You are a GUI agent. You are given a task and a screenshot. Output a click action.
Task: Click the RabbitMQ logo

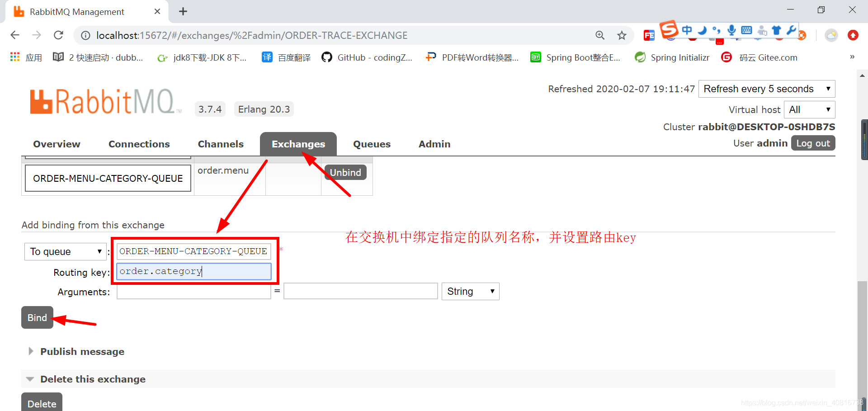[106, 101]
